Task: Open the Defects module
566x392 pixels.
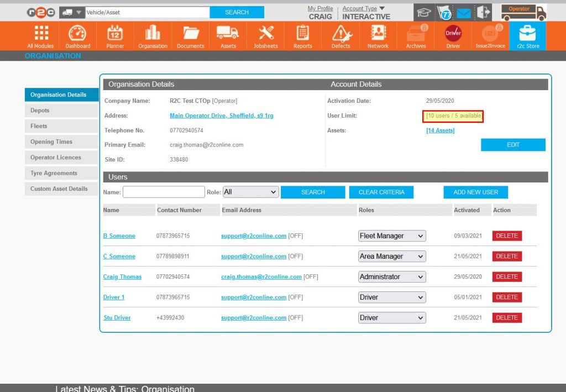Action: (340, 35)
